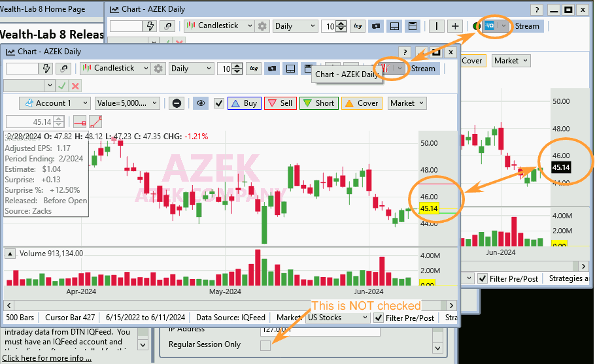The image size is (595, 364).
Task: Click 'Cursor Bar 427' in status bar
Action: [x=70, y=318]
